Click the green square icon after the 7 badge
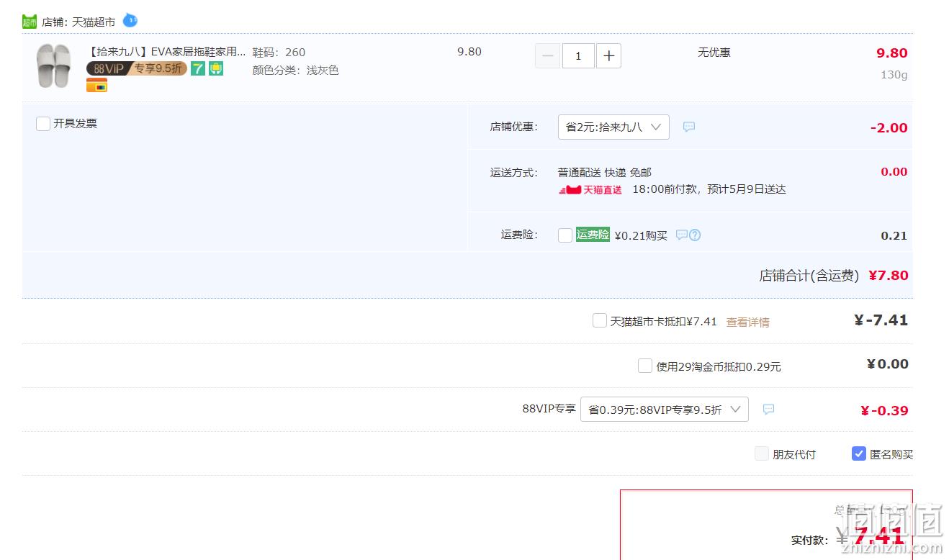The height and width of the screenshot is (560, 949). [x=216, y=68]
